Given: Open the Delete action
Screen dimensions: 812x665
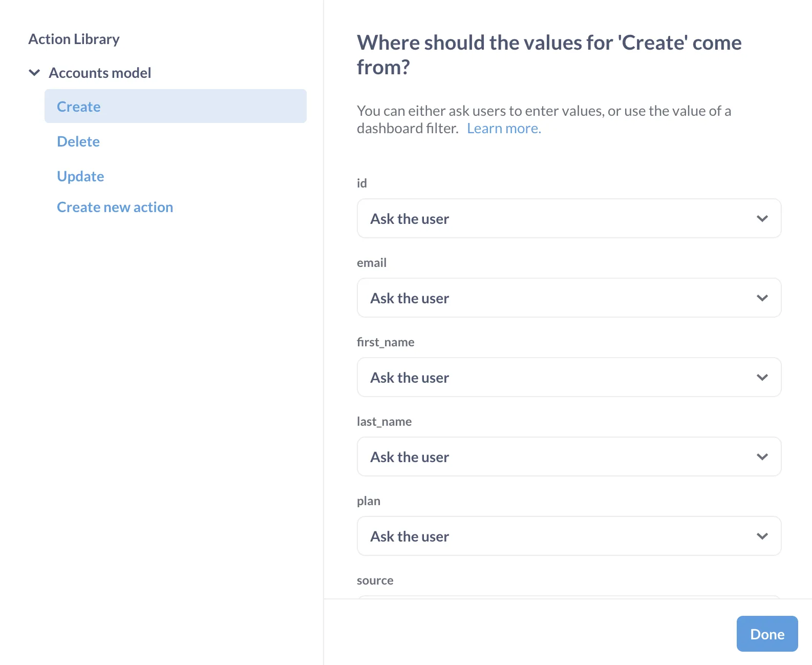Looking at the screenshot, I should tap(78, 141).
